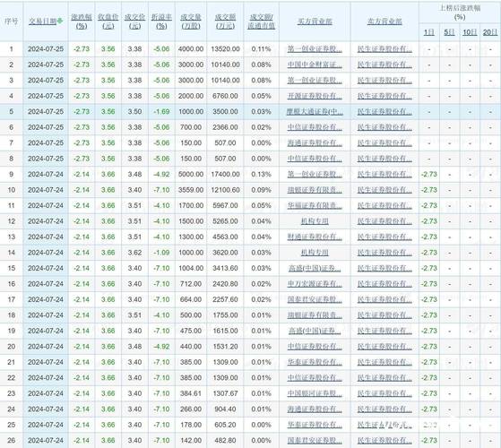Open buyer 第一创业证券股... in row 1
This screenshot has height=448, width=501.
click(315, 49)
